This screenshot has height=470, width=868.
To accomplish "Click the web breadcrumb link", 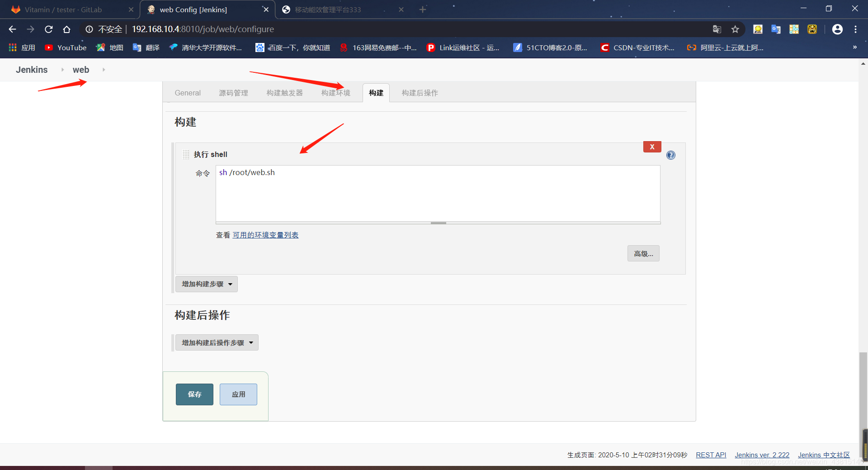I will coord(81,70).
